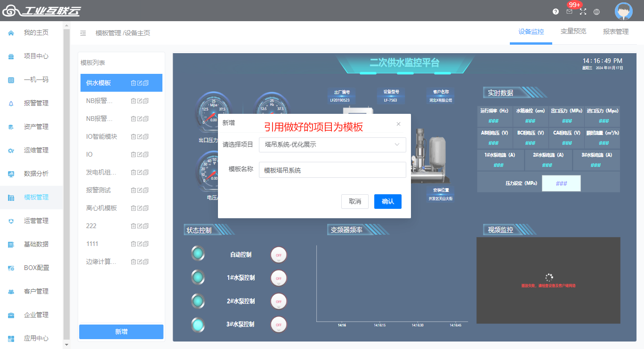Click the copy icon on the 边缘计算 row

click(x=145, y=262)
